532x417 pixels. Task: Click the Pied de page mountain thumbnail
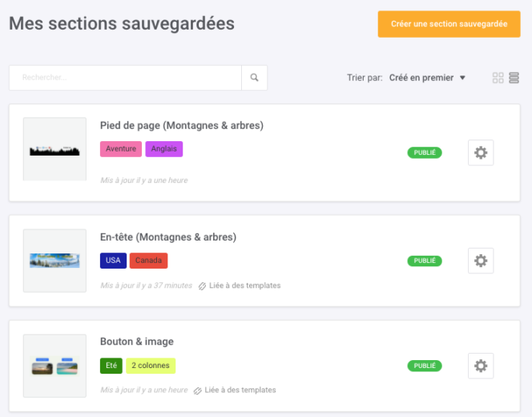click(54, 150)
